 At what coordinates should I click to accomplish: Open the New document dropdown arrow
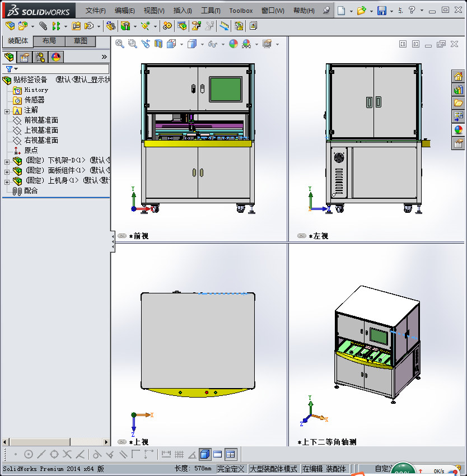click(x=351, y=11)
